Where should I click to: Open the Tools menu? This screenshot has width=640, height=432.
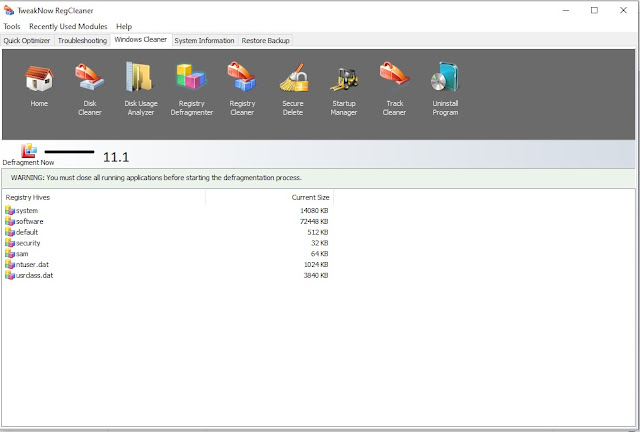(12, 27)
